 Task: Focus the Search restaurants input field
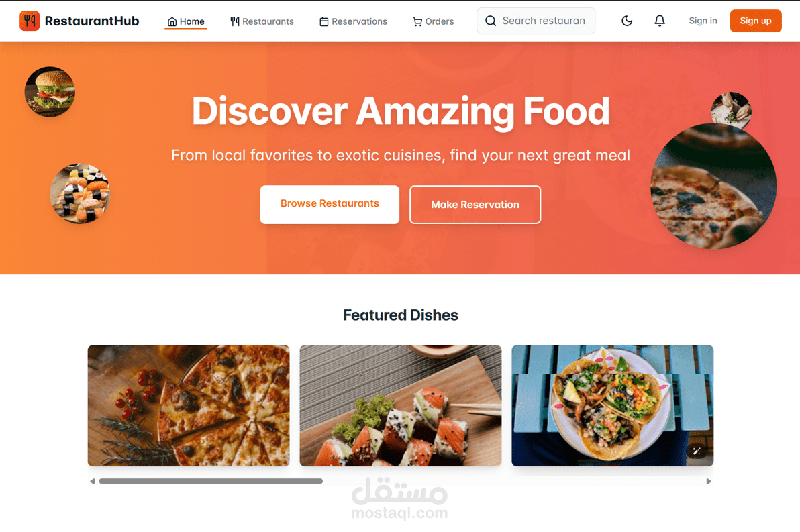click(536, 21)
